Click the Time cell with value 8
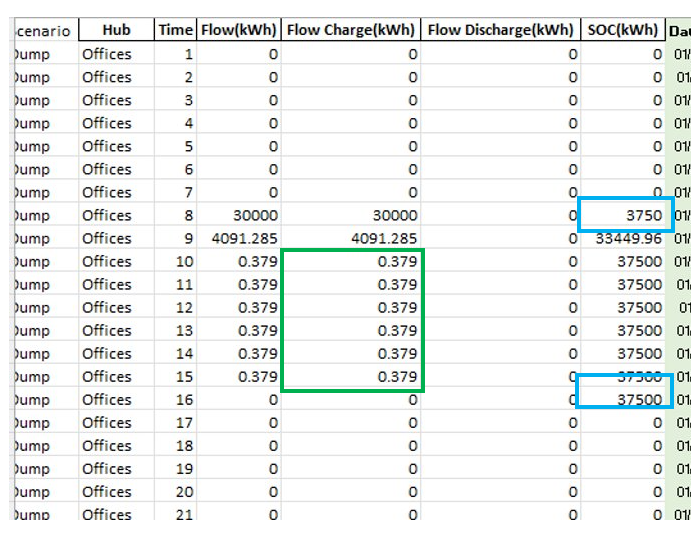This screenshot has width=691, height=540. 176,215
